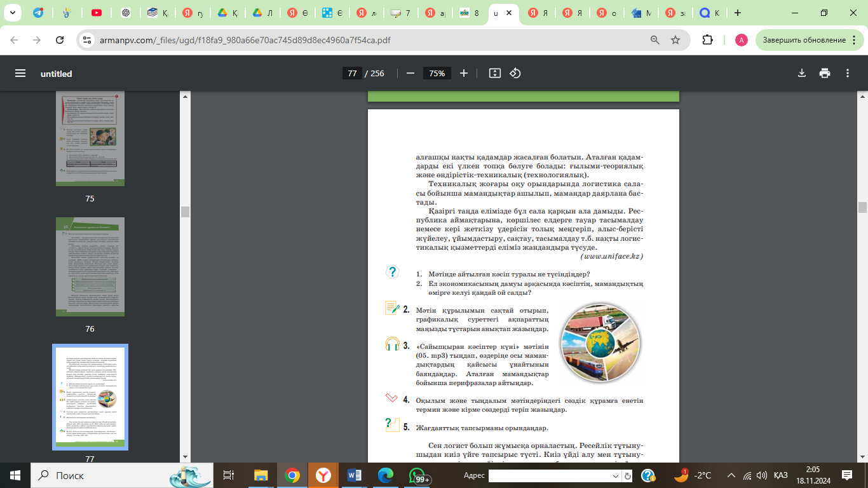Screen dimensions: 868x488
Task: Open Microsoft Edge from the taskbar
Action: click(386, 475)
